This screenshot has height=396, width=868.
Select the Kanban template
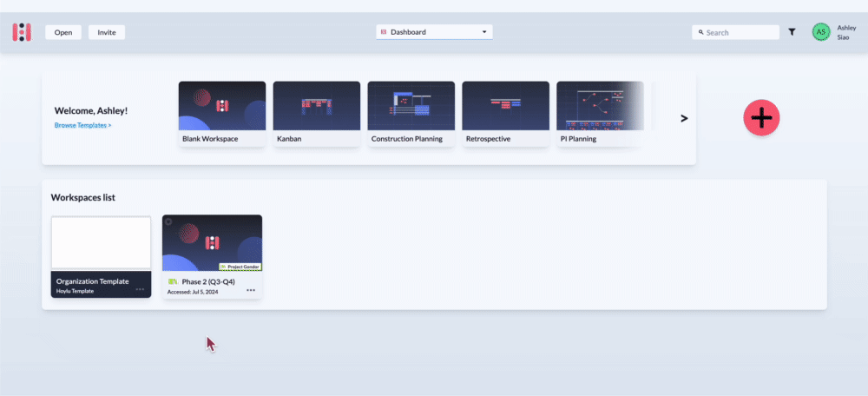tap(317, 114)
